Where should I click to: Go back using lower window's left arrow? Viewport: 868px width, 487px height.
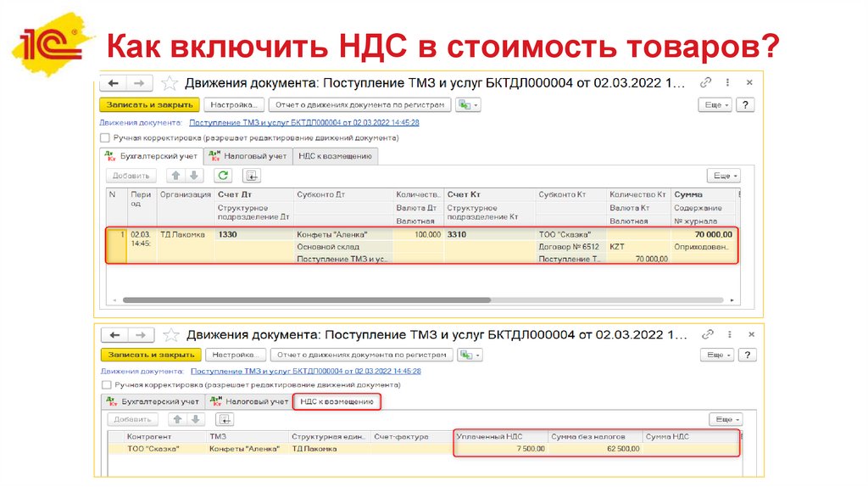coord(114,335)
